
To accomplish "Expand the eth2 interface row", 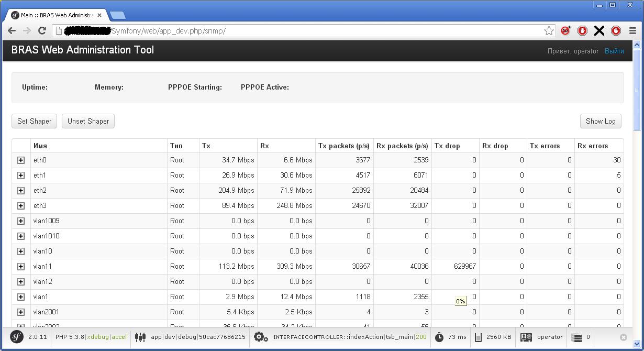I will coord(21,191).
